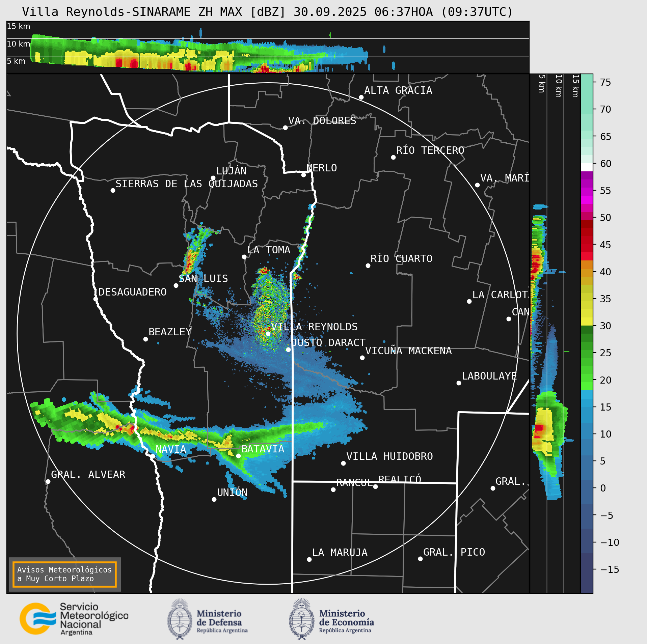
Task: Click the Servicio Meteorológico Nacional logo emblem
Action: [38, 619]
